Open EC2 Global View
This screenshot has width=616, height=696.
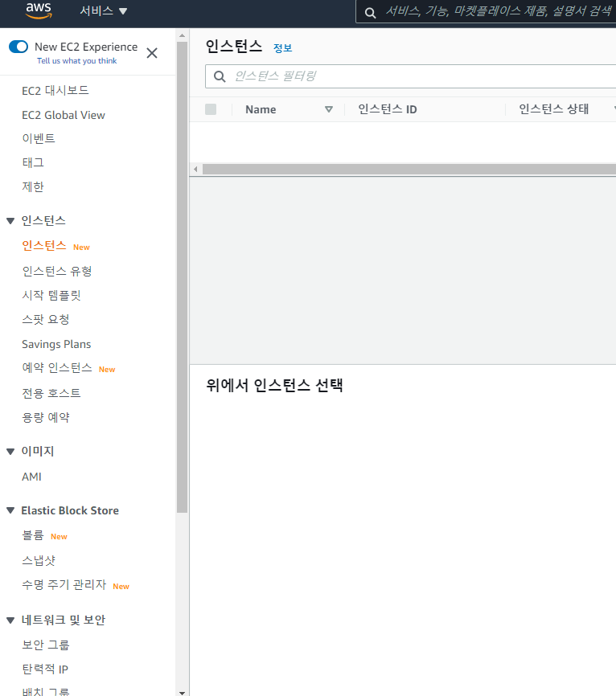(64, 115)
